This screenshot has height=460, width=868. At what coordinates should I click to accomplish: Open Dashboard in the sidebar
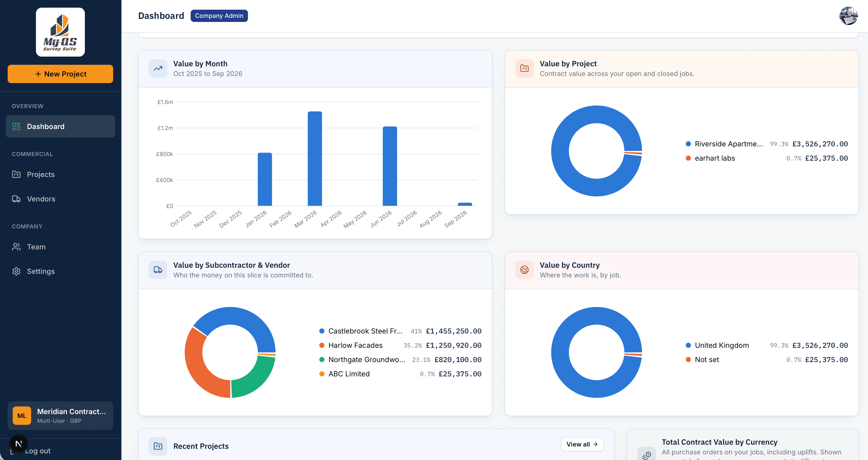point(60,126)
